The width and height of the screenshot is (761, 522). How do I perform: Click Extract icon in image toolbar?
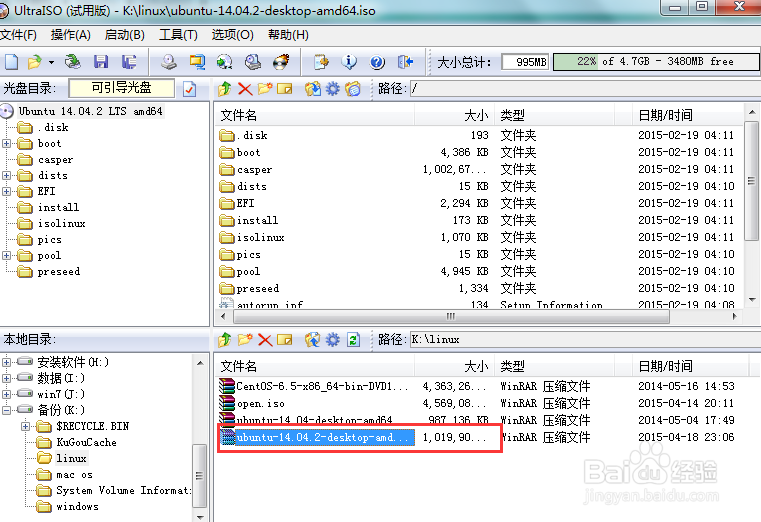tap(313, 89)
